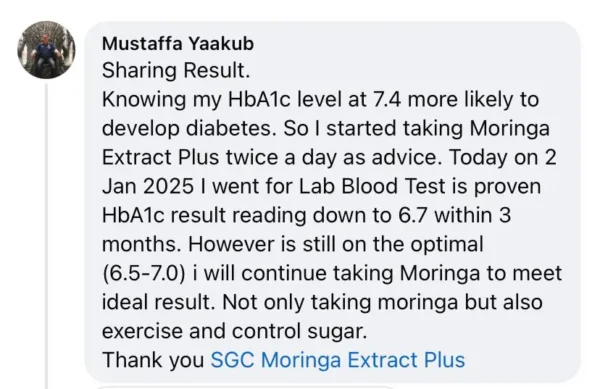Open Mustaffa Yaakub's profile picture
Image resolution: width=600 pixels, height=389 pixels.
click(x=46, y=50)
